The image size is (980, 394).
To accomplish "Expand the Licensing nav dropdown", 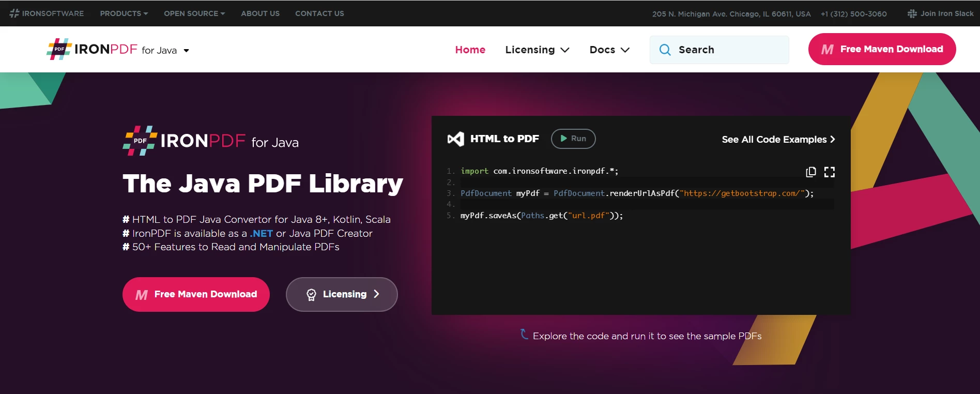I will click(537, 50).
